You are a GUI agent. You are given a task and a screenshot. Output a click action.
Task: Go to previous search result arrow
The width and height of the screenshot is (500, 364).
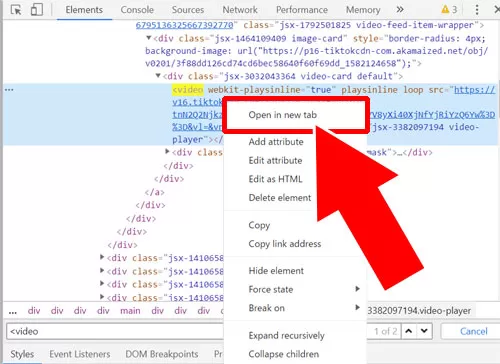pyautogui.click(x=409, y=331)
